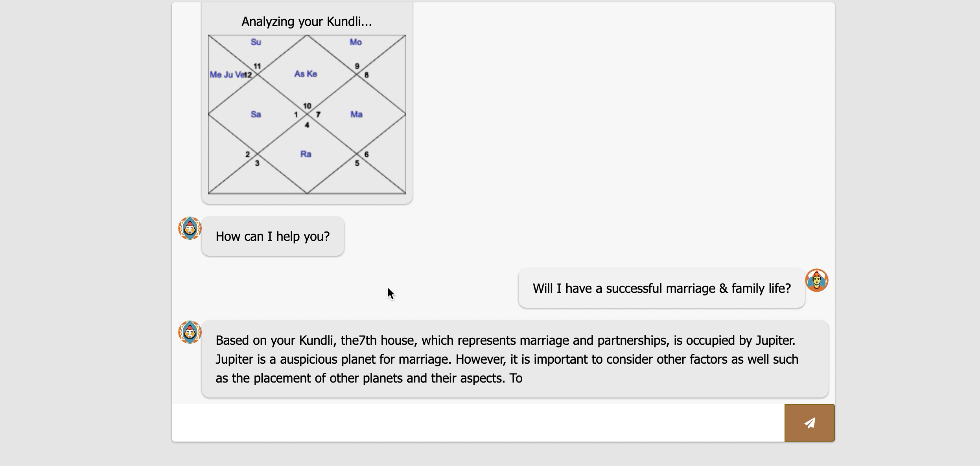Click the 'Ma' Mars label in the chart
This screenshot has width=980, height=466.
[356, 115]
